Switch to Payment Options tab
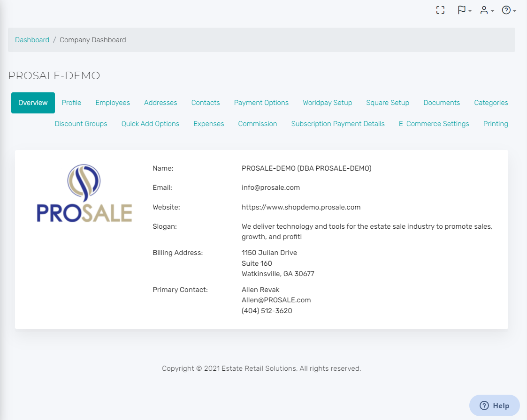Image resolution: width=527 pixels, height=420 pixels. (261, 103)
